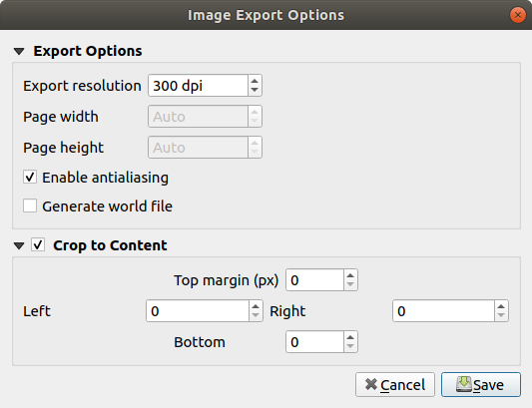Click the Crop to Content heading text
This screenshot has width=532, height=408.
coord(110,245)
